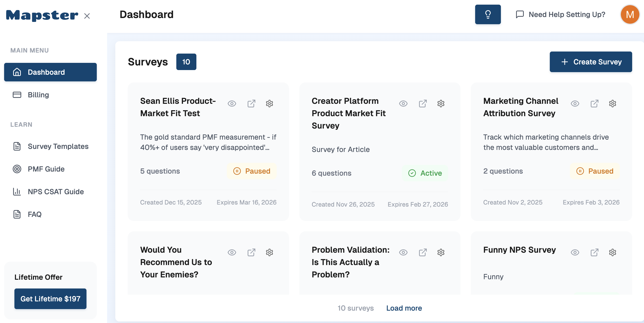Open settings gear for Marketing Channel Attribution Survey
This screenshot has height=323, width=644.
(x=612, y=104)
